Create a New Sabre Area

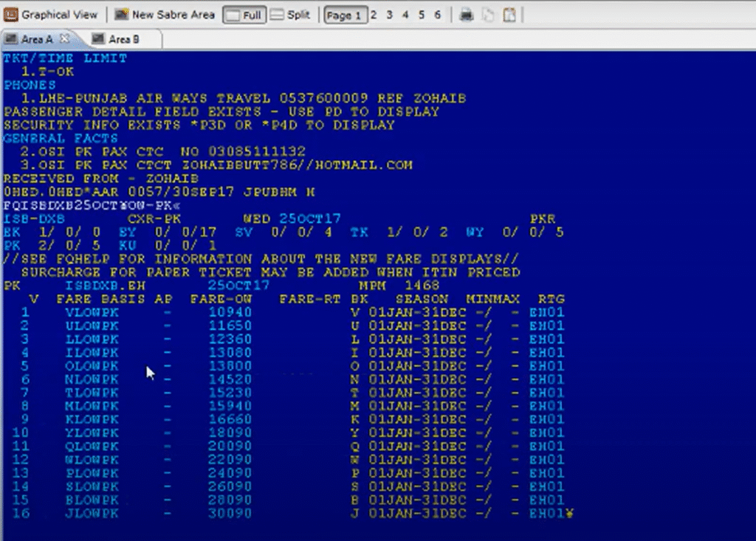[x=165, y=15]
